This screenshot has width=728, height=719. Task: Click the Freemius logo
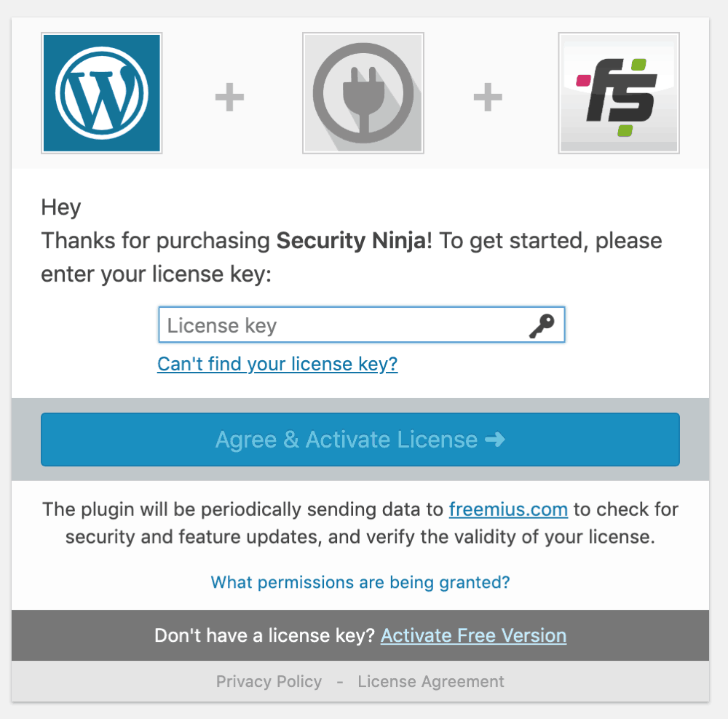coord(619,93)
